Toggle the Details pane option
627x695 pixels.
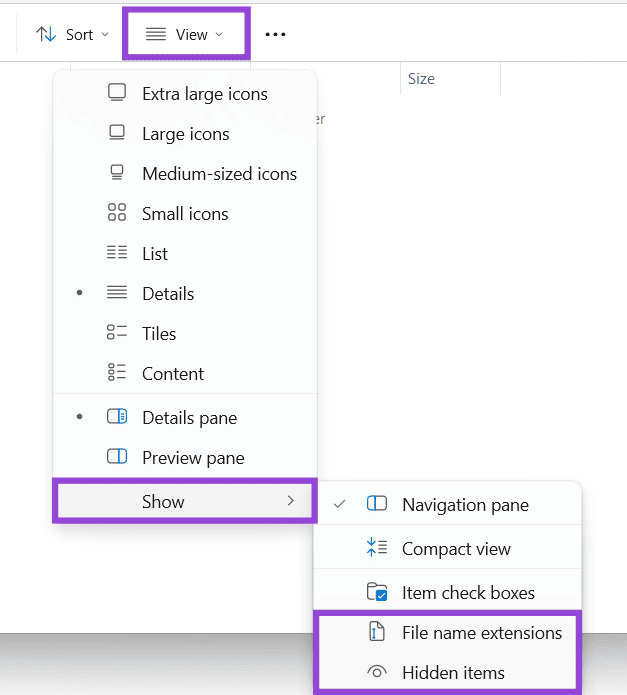[x=189, y=418]
